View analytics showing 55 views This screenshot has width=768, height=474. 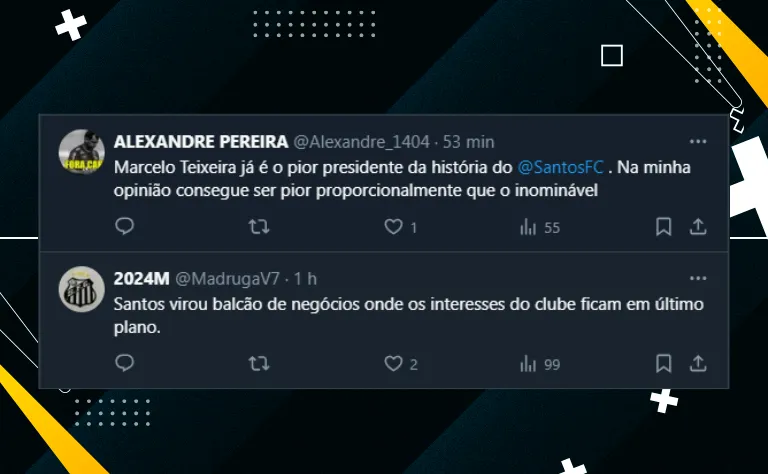(x=540, y=227)
